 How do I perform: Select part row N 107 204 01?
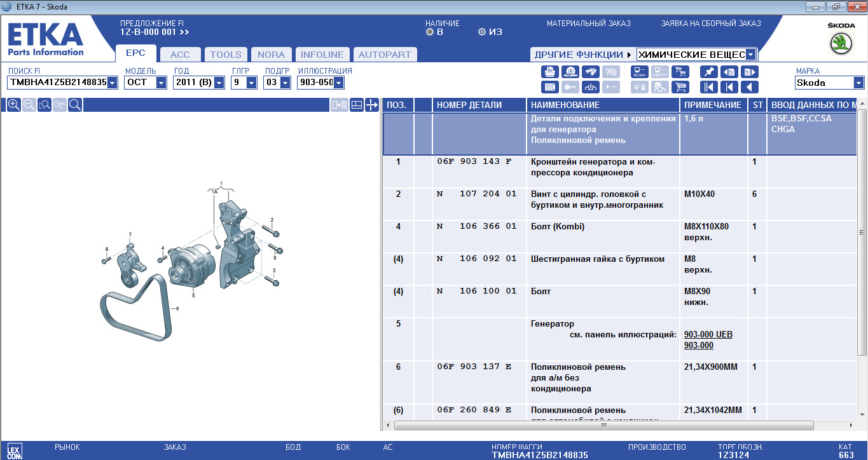point(620,204)
